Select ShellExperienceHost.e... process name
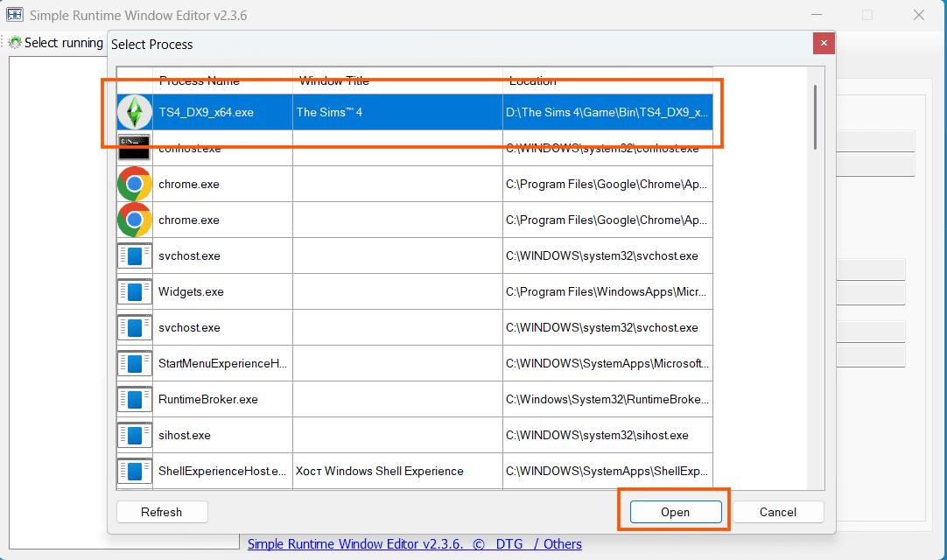 coord(221,472)
